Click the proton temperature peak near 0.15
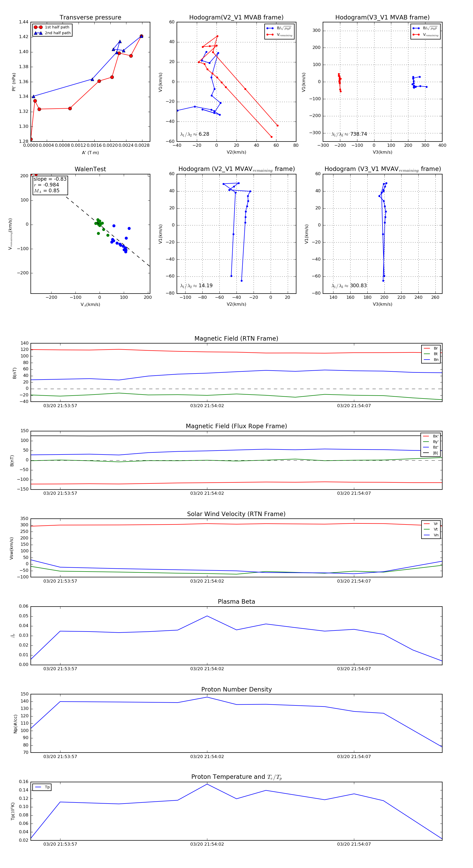The width and height of the screenshot is (473, 868). 207,784
